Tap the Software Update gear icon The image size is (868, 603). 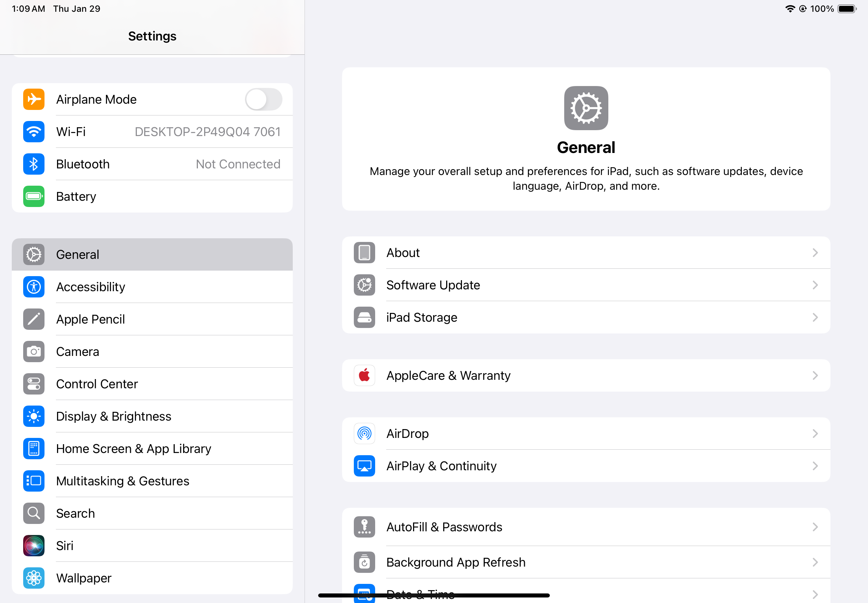[364, 285]
